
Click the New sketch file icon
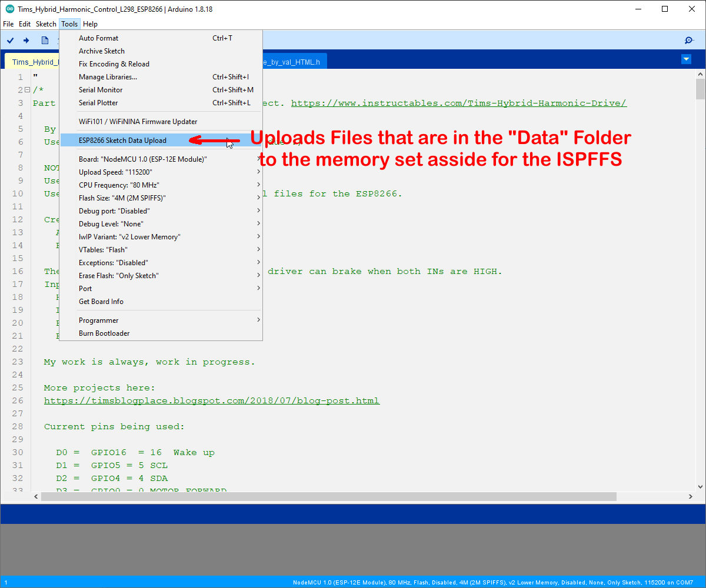coord(45,40)
